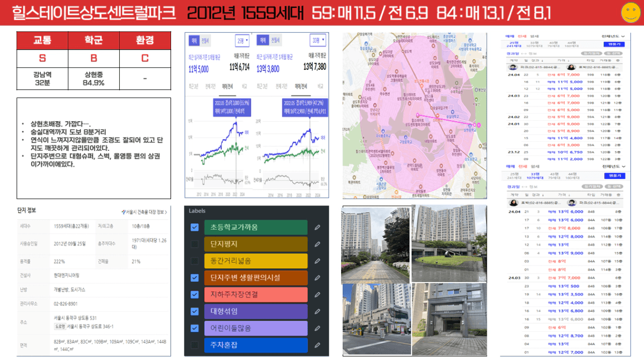Select the 동간거리넓음 yellow label bar
The width and height of the screenshot is (644, 362).
point(256,261)
